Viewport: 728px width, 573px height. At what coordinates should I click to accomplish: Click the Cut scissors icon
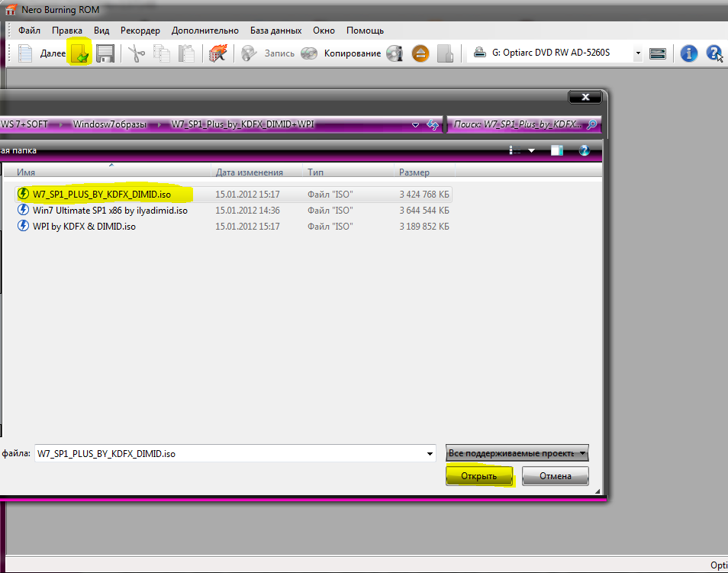136,53
